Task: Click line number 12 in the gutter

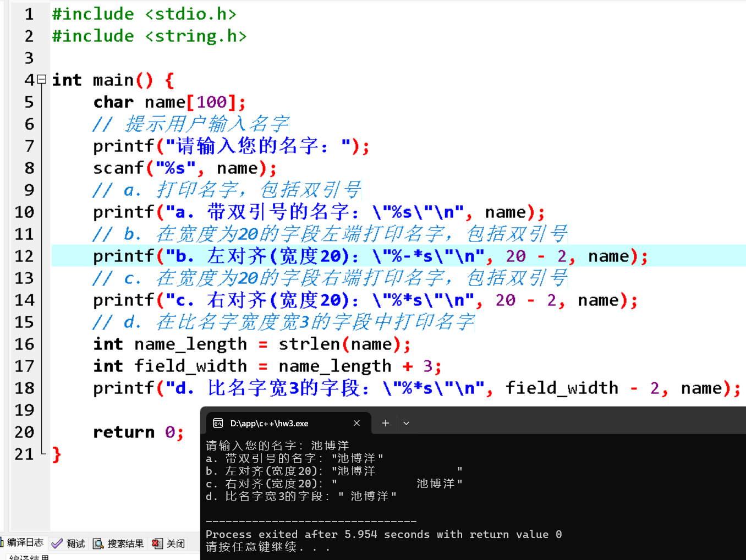Action: tap(24, 256)
